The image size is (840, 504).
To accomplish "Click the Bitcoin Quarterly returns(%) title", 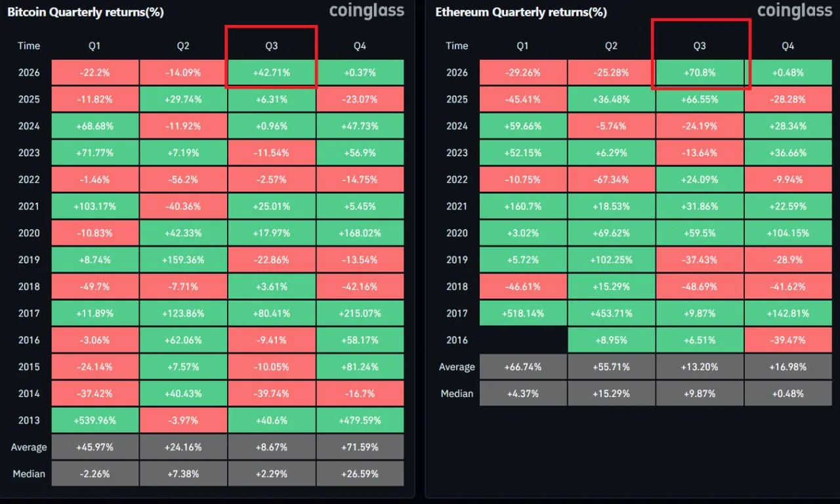I will coord(85,12).
